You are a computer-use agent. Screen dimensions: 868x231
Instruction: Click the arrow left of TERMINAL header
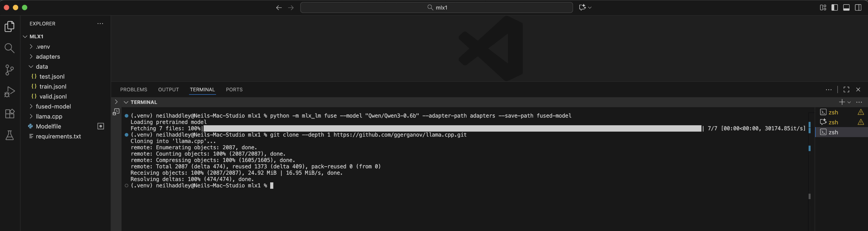click(x=116, y=102)
